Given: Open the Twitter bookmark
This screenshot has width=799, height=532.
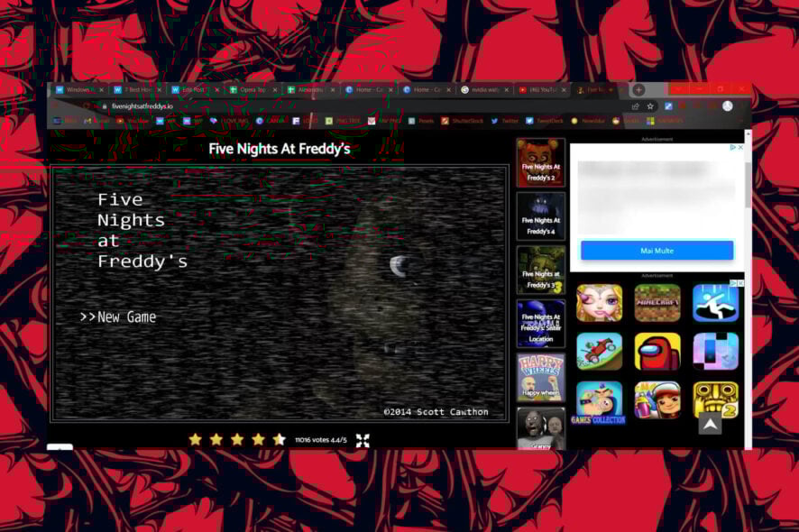Looking at the screenshot, I should [504, 121].
